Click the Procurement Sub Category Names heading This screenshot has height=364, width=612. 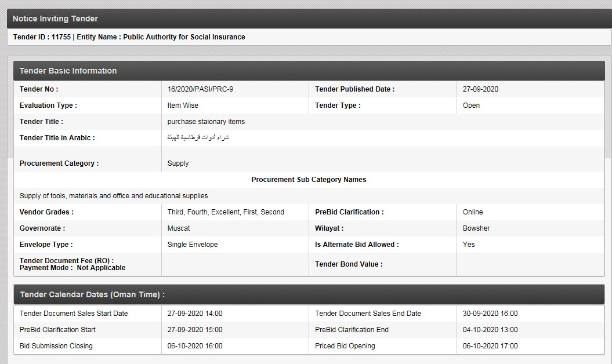coord(309,180)
